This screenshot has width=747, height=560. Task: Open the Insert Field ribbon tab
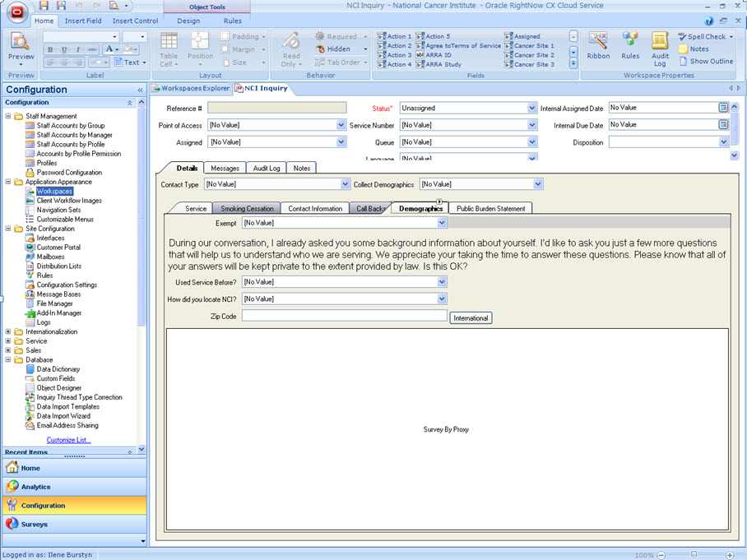point(83,21)
